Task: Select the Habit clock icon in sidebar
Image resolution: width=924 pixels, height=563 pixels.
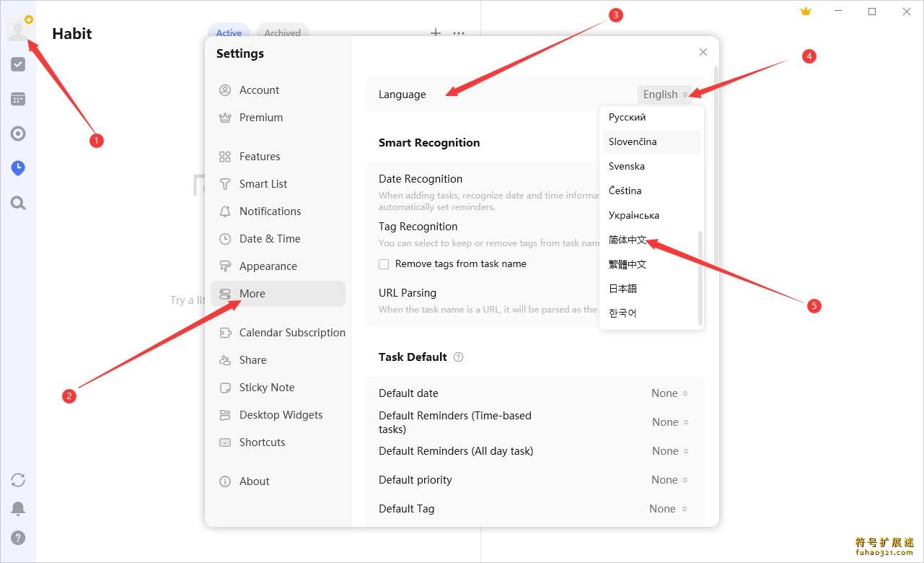Action: pyautogui.click(x=18, y=168)
